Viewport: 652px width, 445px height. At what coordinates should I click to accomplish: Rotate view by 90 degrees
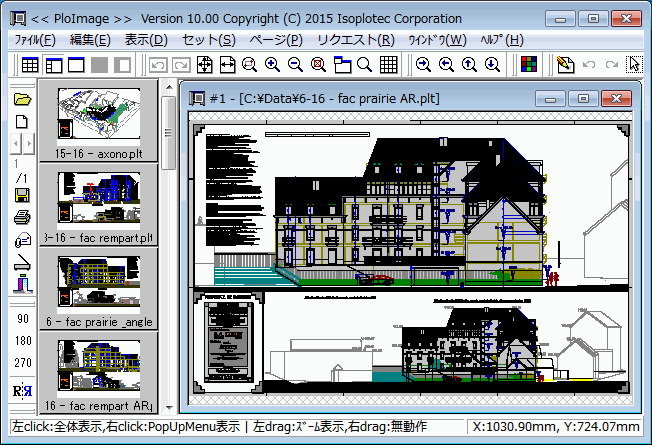(23, 319)
